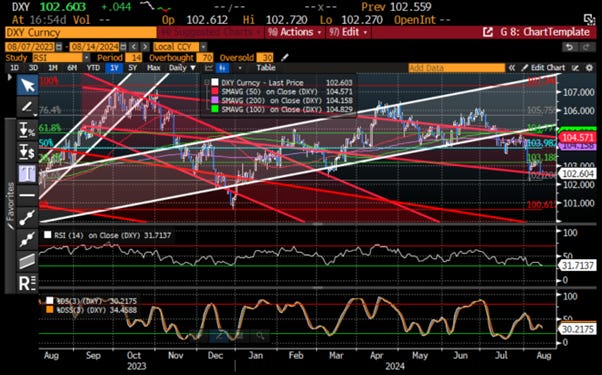Switch to Table view
Screen dimensions: 602x375
tap(266, 68)
